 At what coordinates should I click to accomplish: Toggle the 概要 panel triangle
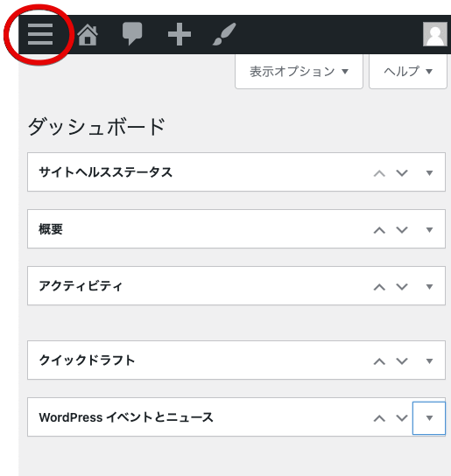(x=429, y=230)
